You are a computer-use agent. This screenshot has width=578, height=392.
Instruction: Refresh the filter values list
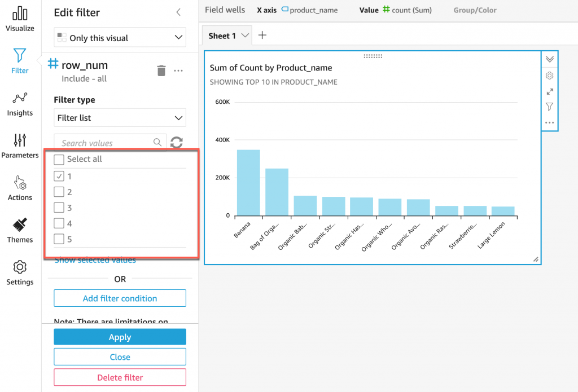pos(177,143)
